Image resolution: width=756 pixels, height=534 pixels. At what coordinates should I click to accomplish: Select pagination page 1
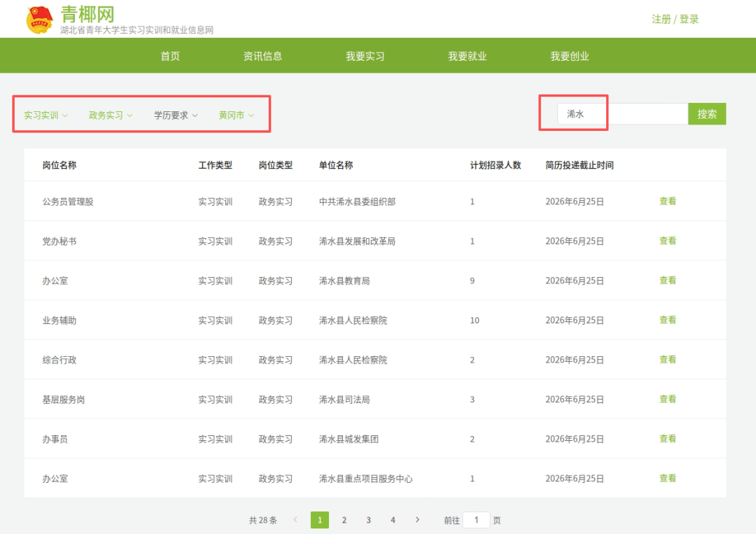[320, 520]
